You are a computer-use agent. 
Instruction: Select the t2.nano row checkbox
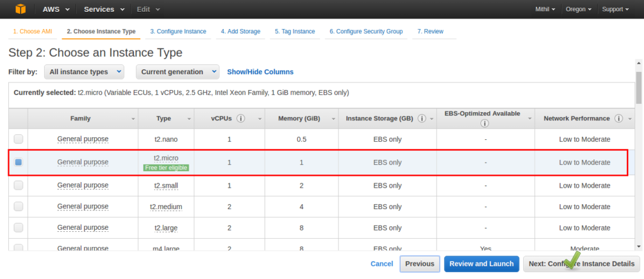pos(18,139)
